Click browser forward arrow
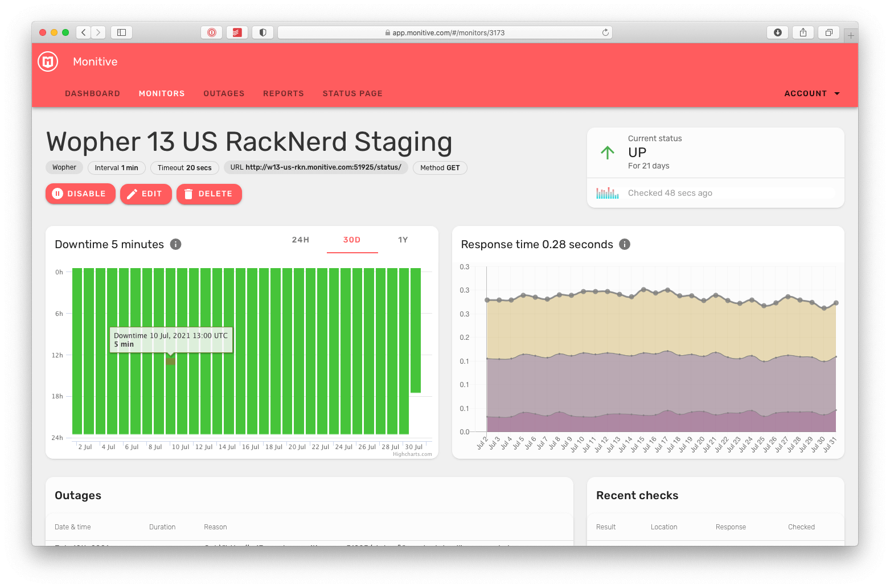 click(99, 32)
